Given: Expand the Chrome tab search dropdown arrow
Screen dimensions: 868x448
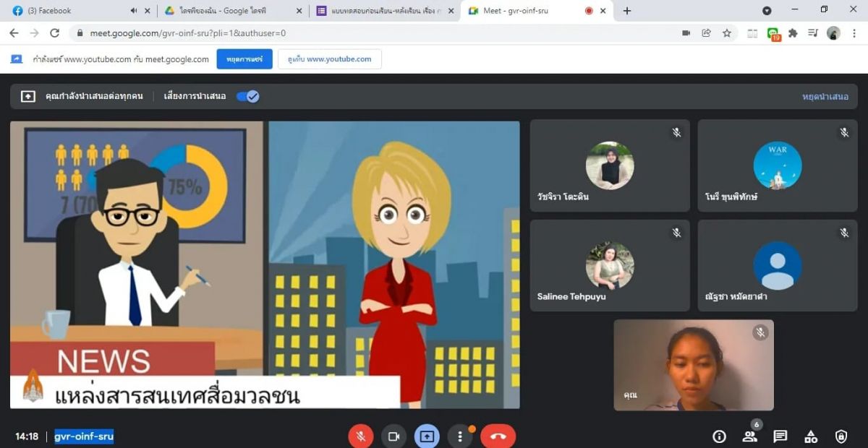Looking at the screenshot, I should (x=767, y=11).
